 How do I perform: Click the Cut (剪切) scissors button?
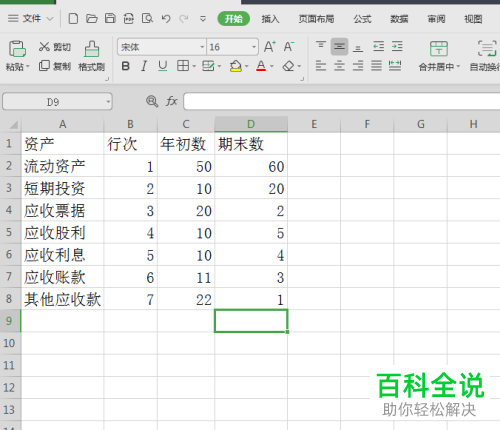[x=55, y=47]
